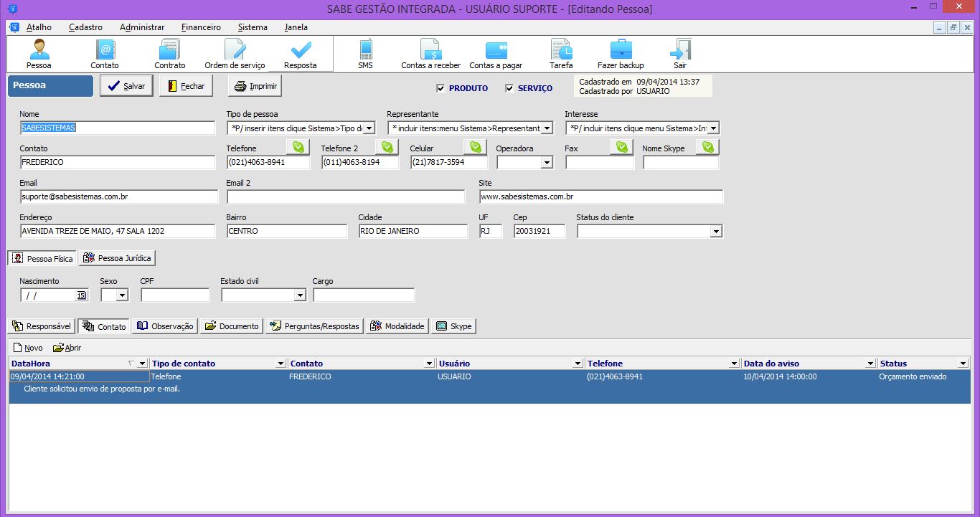Click the Fazer backup briefcase icon
980x517 pixels.
click(x=621, y=54)
